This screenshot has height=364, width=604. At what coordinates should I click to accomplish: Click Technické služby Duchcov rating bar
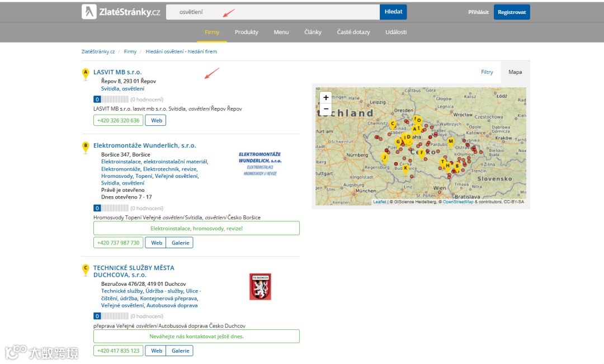[111, 316]
